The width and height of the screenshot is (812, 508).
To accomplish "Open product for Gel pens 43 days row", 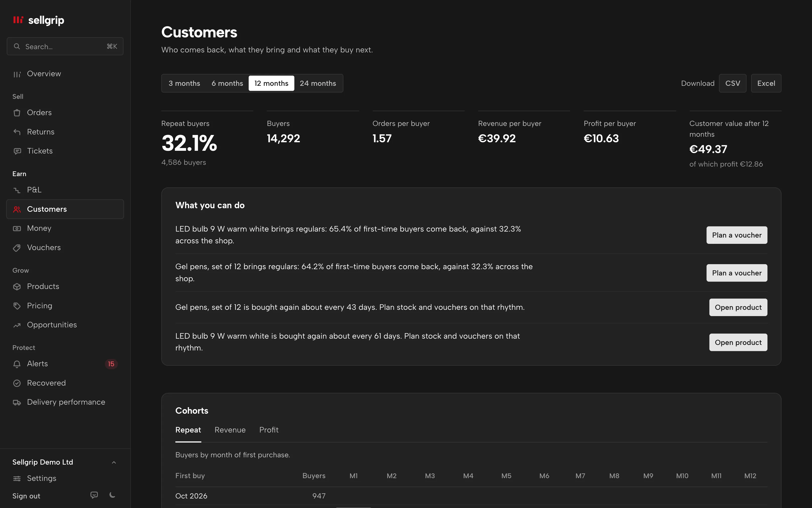I will [738, 307].
